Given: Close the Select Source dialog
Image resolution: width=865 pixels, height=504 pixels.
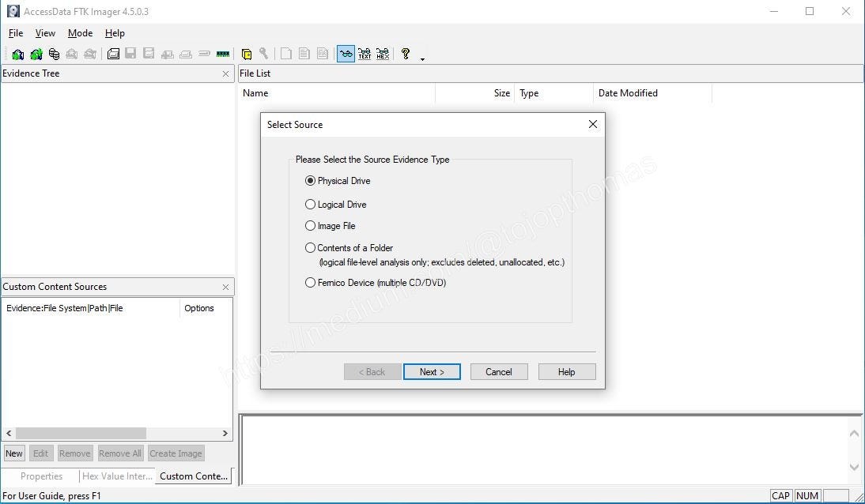Looking at the screenshot, I should tap(593, 125).
